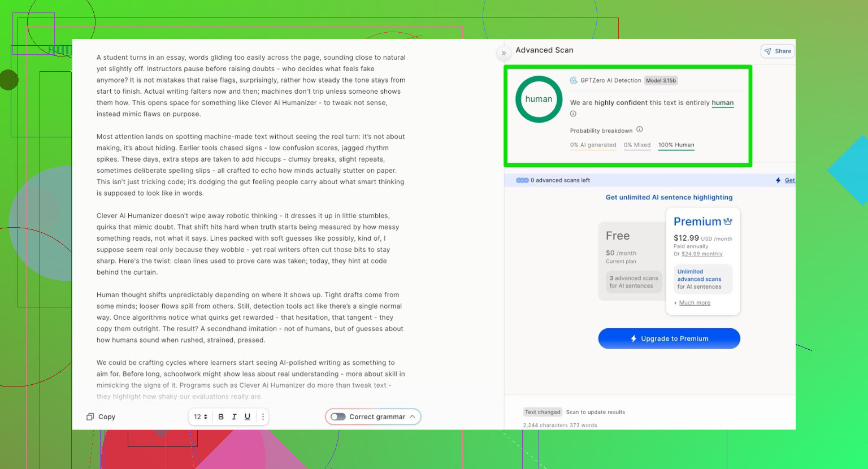Click the Bold formatting icon
The image size is (868, 469).
click(221, 417)
